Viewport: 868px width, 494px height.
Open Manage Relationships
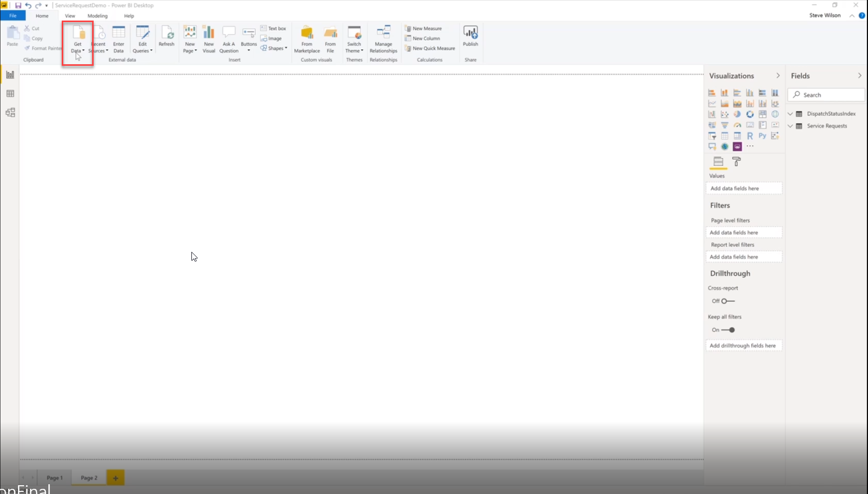point(383,40)
